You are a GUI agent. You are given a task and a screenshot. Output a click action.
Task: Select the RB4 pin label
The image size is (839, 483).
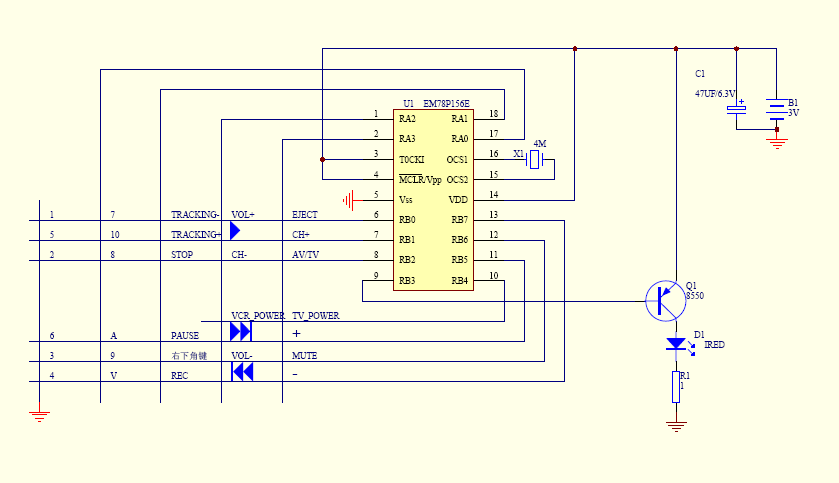click(x=460, y=281)
